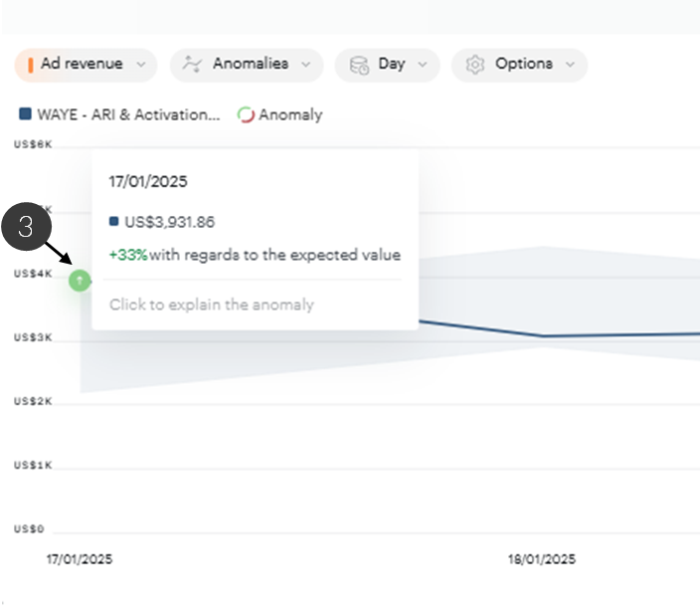Click the number 3 annotation badge

coord(26,227)
